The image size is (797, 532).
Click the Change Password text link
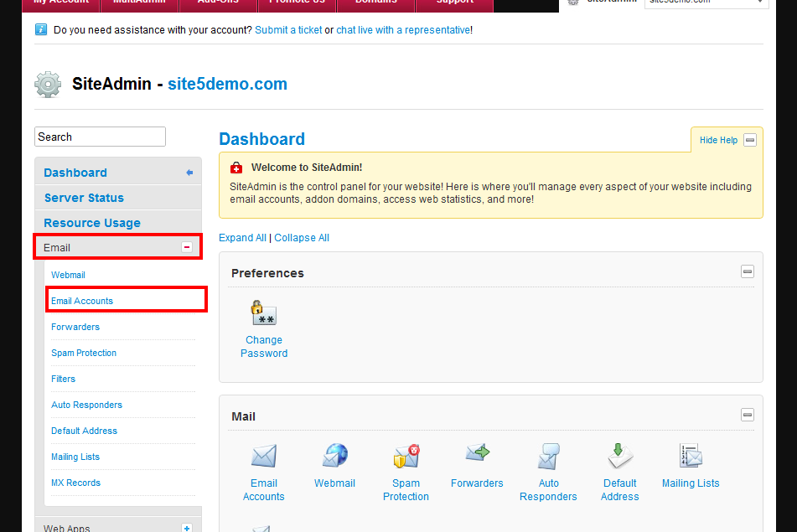click(264, 347)
